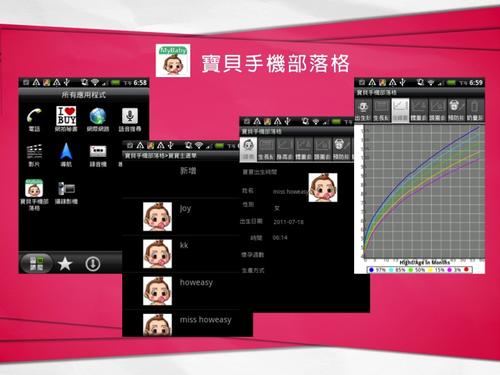Select the downloaded apps arrow tab
This screenshot has height=375, width=500.
(93, 264)
